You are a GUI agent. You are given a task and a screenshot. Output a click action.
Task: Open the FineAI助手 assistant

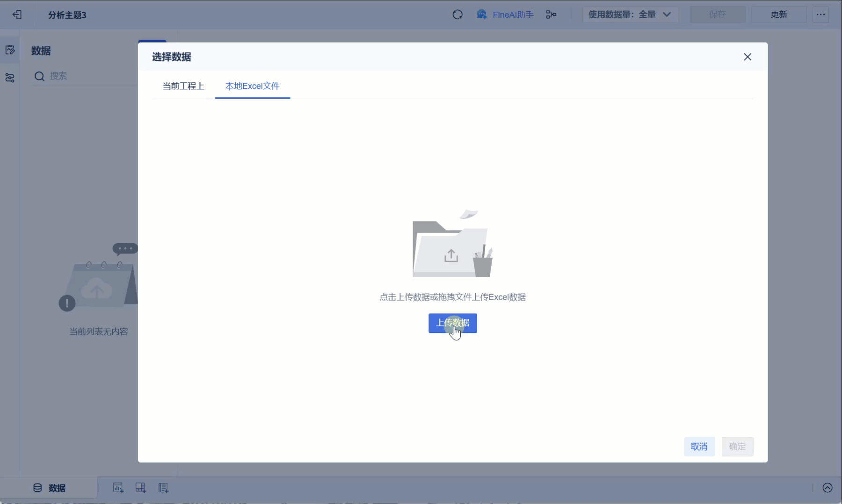[x=505, y=14]
